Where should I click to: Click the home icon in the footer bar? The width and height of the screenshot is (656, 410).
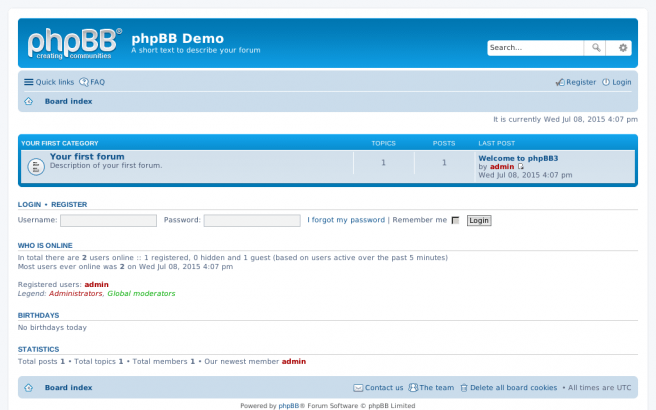[29, 387]
